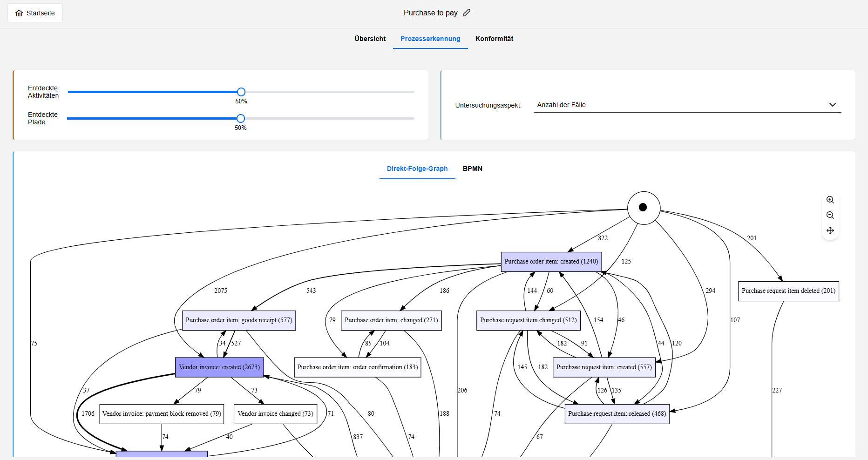Switch to the BPMN view tab
The height and width of the screenshot is (460, 868).
(x=472, y=169)
